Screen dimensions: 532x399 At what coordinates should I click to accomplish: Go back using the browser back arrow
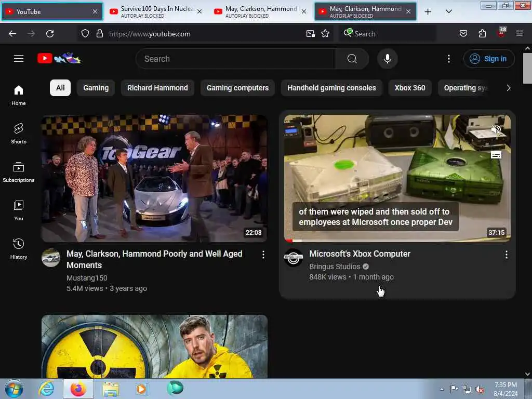[12, 34]
